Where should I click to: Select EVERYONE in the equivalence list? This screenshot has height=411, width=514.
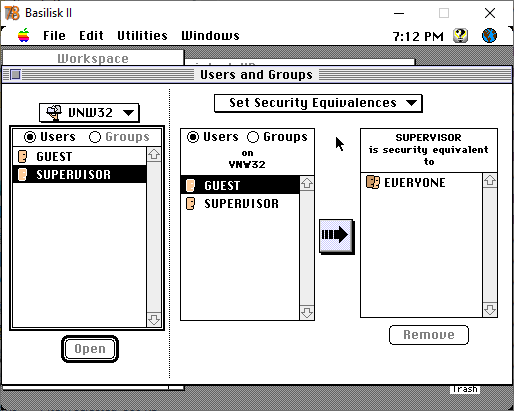pyautogui.click(x=422, y=182)
